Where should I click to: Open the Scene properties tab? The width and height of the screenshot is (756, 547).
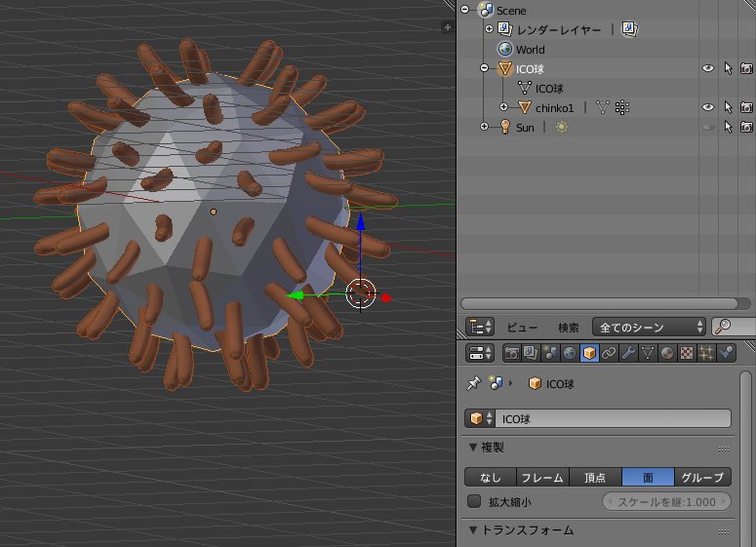click(549, 353)
